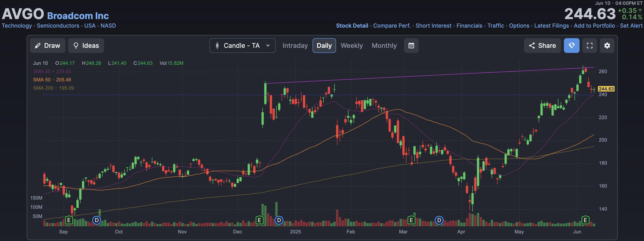Image resolution: width=644 pixels, height=241 pixels.
Task: Click the AVGO ticker heading
Action: (x=23, y=14)
